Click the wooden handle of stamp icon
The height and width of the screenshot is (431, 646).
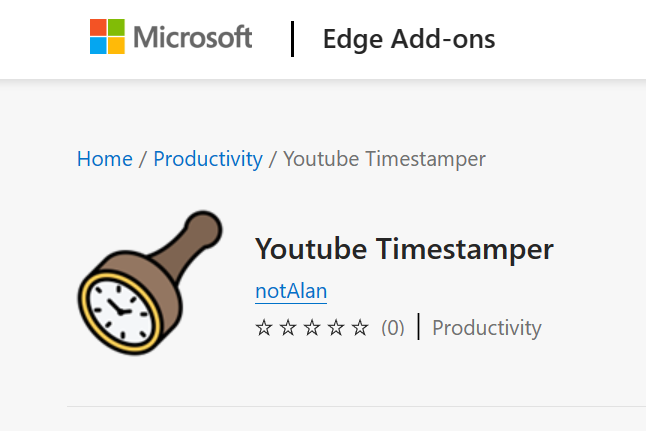coord(191,239)
